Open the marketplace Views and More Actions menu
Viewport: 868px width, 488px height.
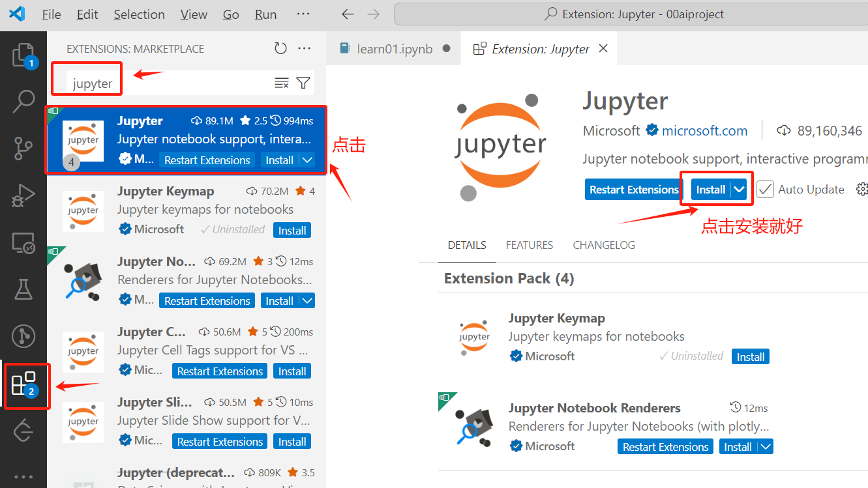[305, 49]
